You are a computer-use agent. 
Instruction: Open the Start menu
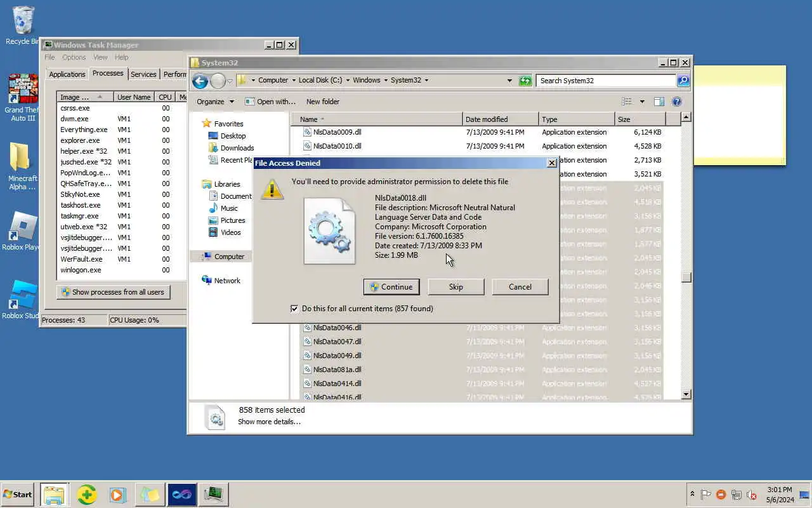click(x=18, y=494)
